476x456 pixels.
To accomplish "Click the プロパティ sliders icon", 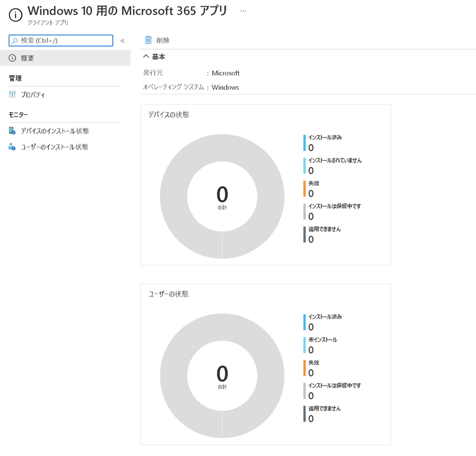I will point(12,95).
